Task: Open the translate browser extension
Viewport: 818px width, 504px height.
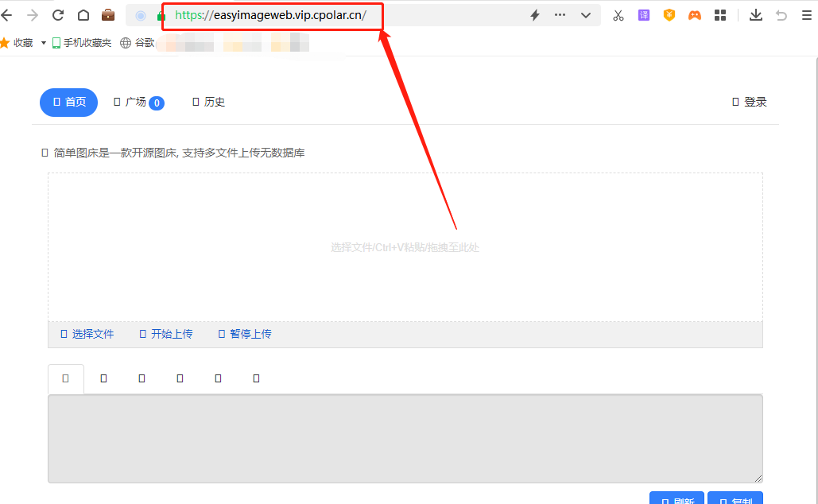Action: [x=643, y=14]
